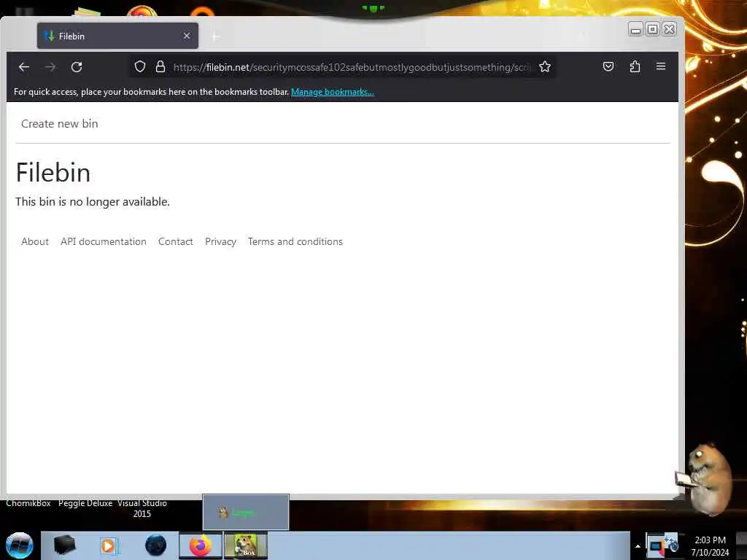
Task: Minimize the Firefox window
Action: [635, 29]
